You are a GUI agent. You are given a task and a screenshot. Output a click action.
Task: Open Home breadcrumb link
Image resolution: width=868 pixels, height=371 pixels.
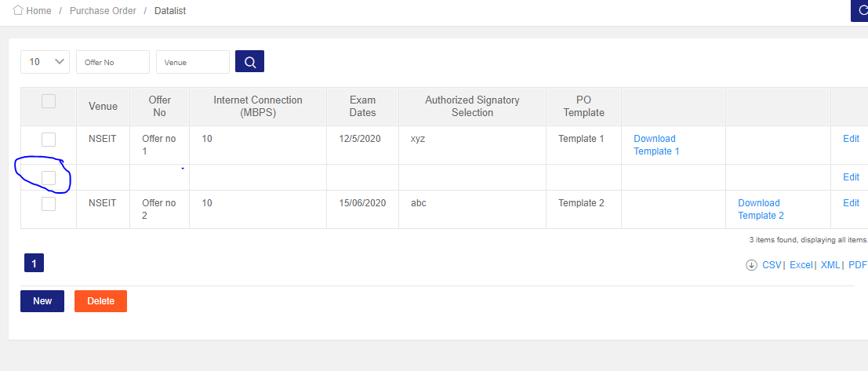click(x=38, y=11)
